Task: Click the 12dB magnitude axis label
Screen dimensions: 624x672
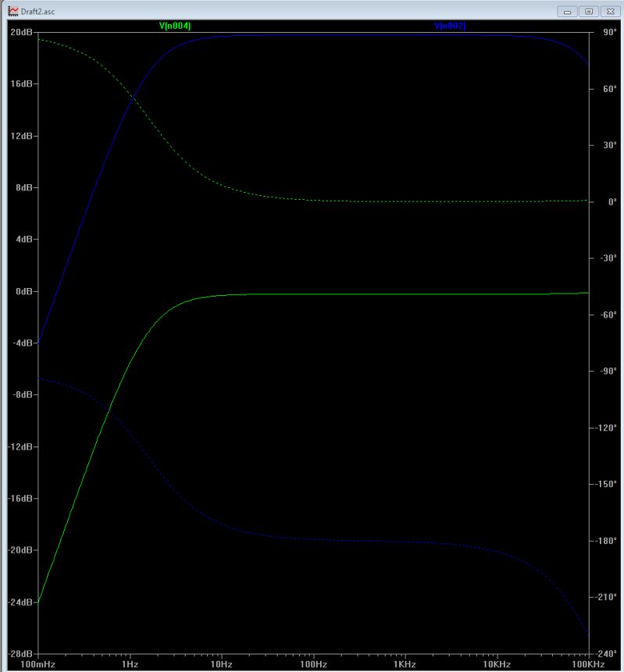Action: click(21, 136)
